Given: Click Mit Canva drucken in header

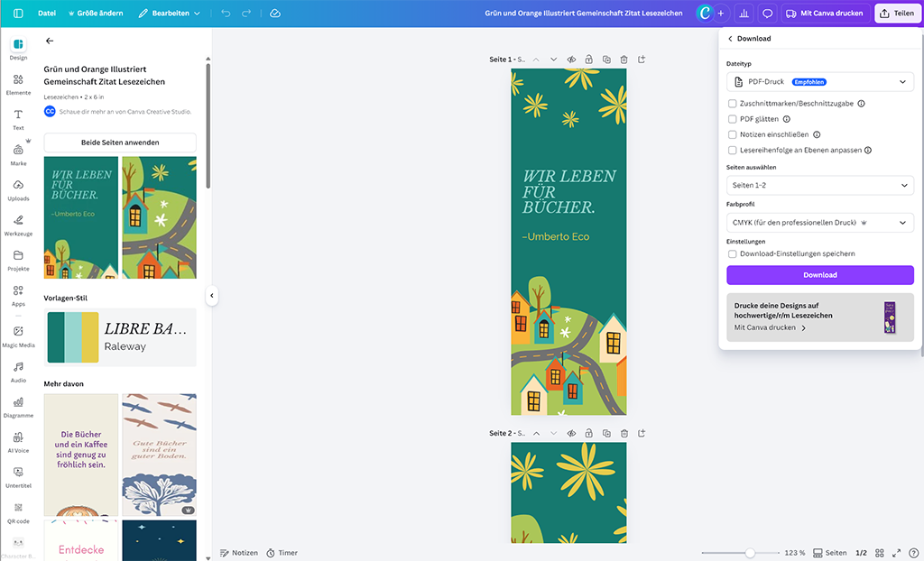Looking at the screenshot, I should tap(825, 13).
